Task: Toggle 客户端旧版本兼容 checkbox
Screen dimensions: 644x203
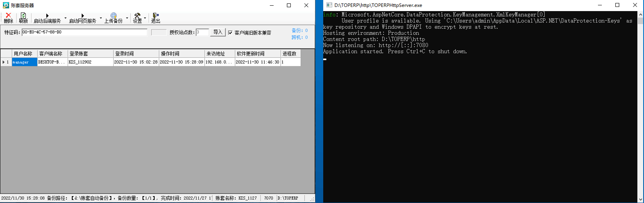Action: [230, 33]
